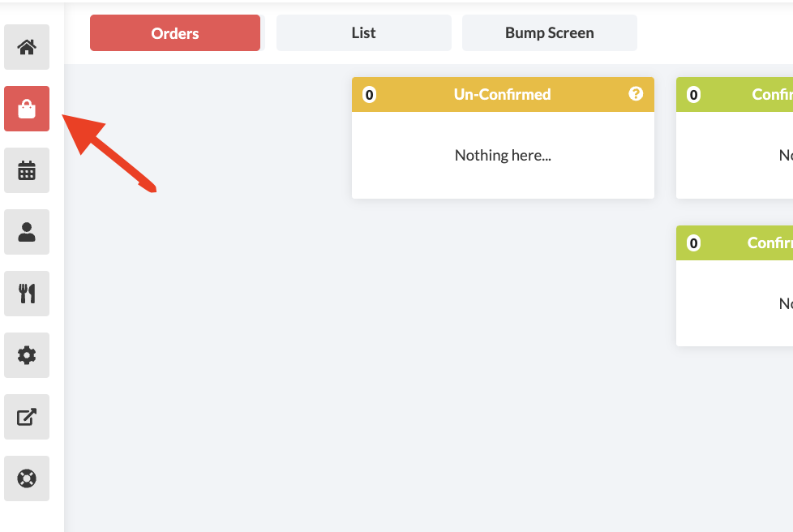Open the Bump Screen tab
The width and height of the screenshot is (793, 532).
click(x=549, y=33)
